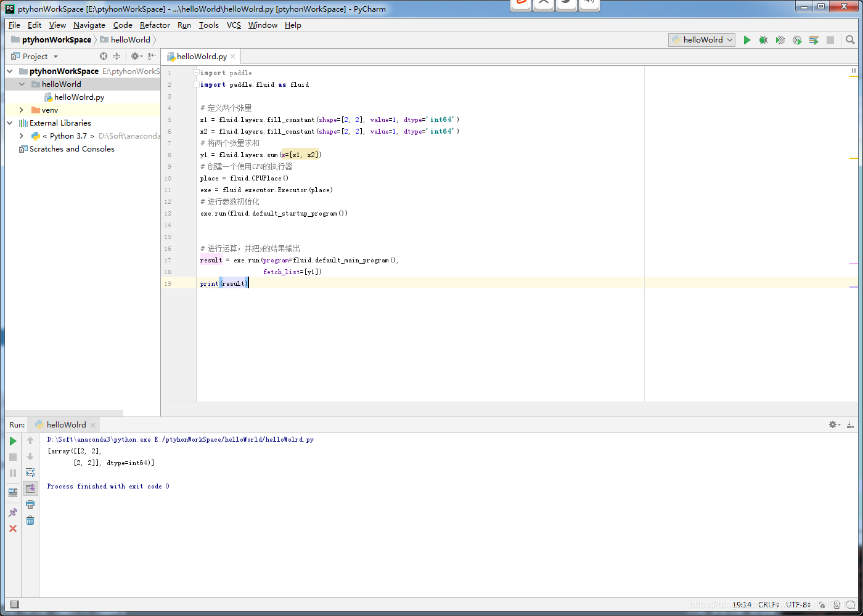Click the editor analysis pause indicator
Screen dimensions: 863x616
(x=854, y=71)
